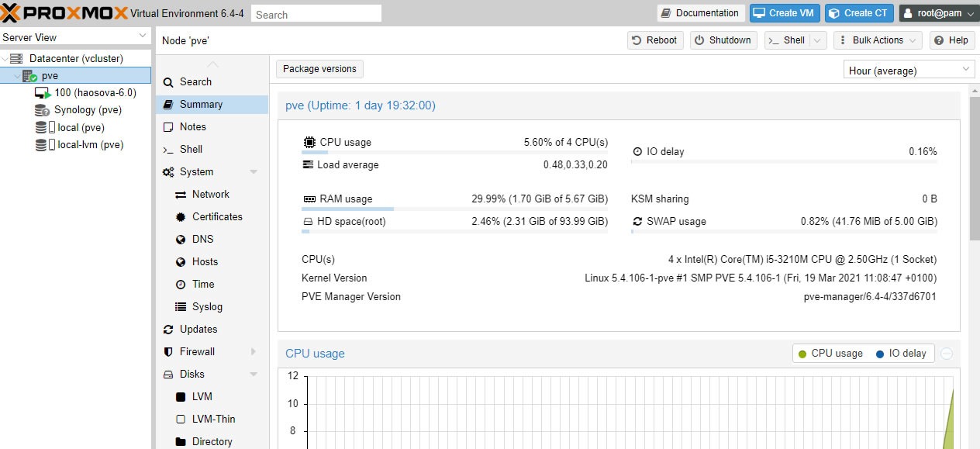Open the Directory menu item
Screen dimensions: 980x449
pyautogui.click(x=212, y=441)
